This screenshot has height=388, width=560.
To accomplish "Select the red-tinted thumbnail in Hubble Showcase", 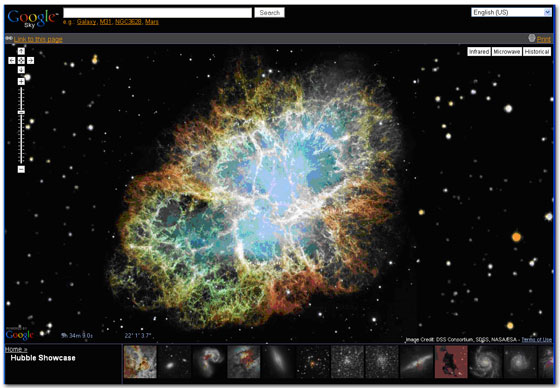I will pos(451,362).
